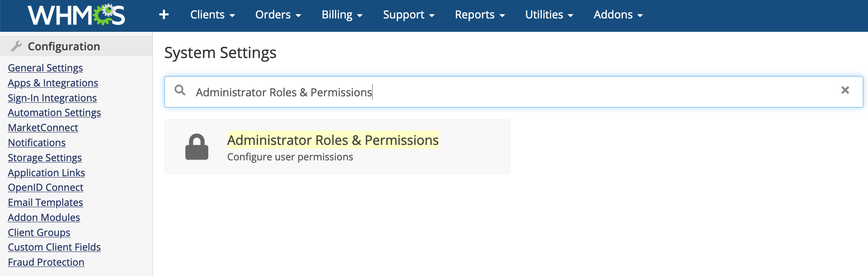Open the Reports menu
Image resolution: width=868 pixels, height=276 pixels.
pos(480,15)
